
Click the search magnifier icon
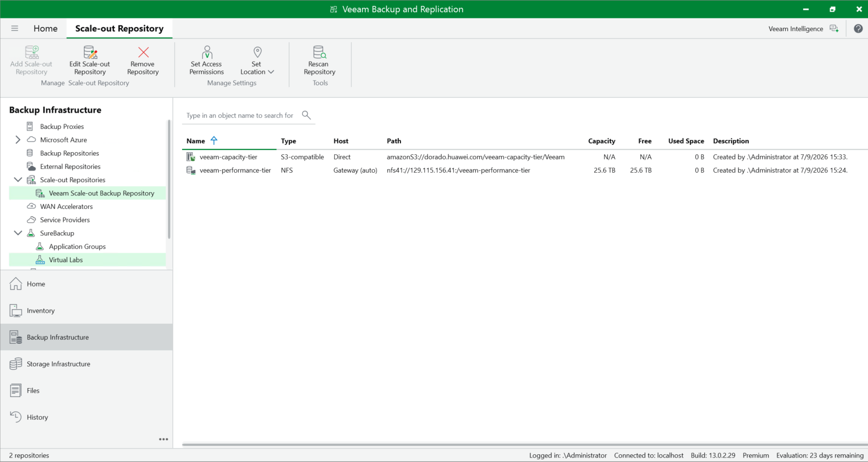tap(306, 115)
